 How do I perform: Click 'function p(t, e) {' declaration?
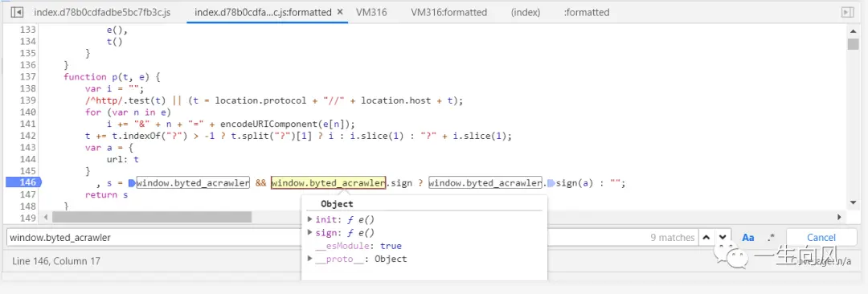point(112,76)
